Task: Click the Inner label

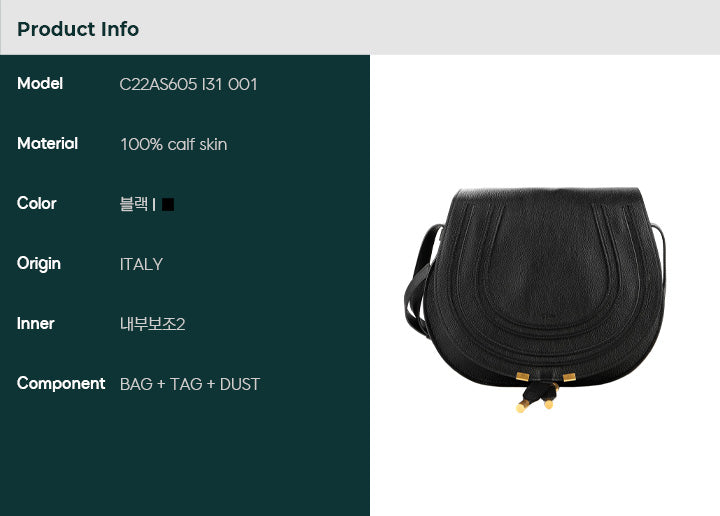Action: click(36, 324)
